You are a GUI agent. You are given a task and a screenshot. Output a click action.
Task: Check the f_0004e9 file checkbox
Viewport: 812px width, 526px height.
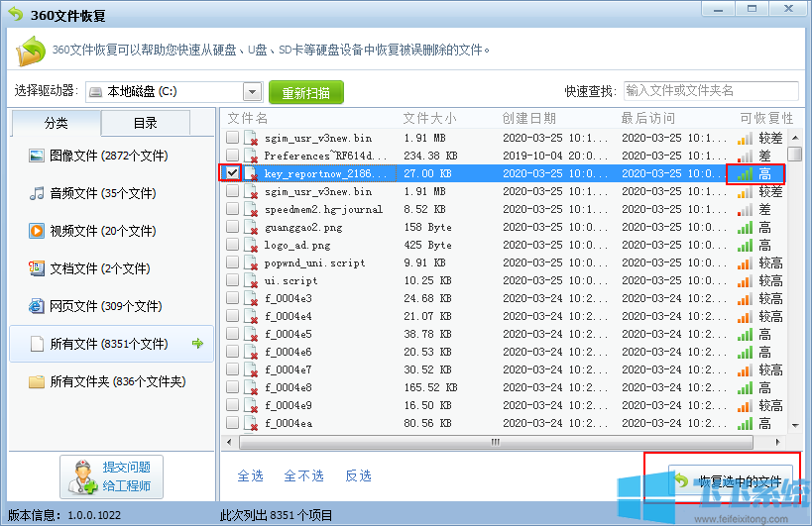(x=233, y=405)
